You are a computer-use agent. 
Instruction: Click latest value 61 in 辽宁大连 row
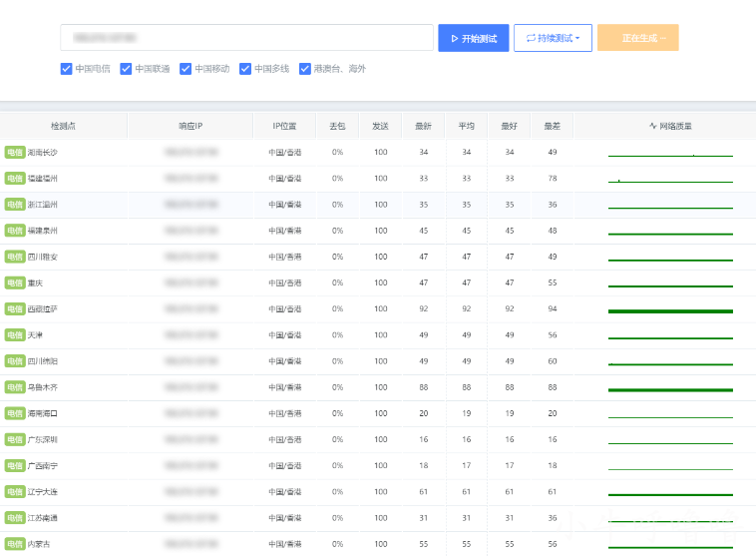coord(423,492)
